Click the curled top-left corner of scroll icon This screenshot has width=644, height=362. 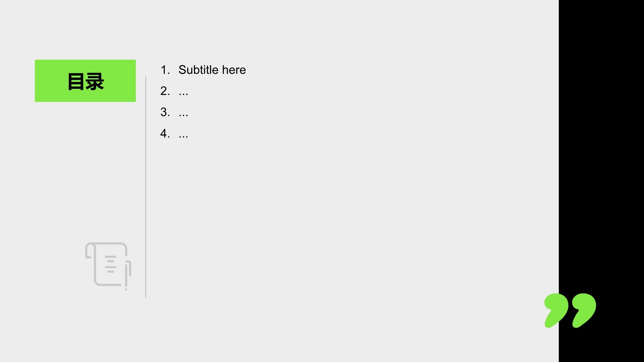pos(89,250)
